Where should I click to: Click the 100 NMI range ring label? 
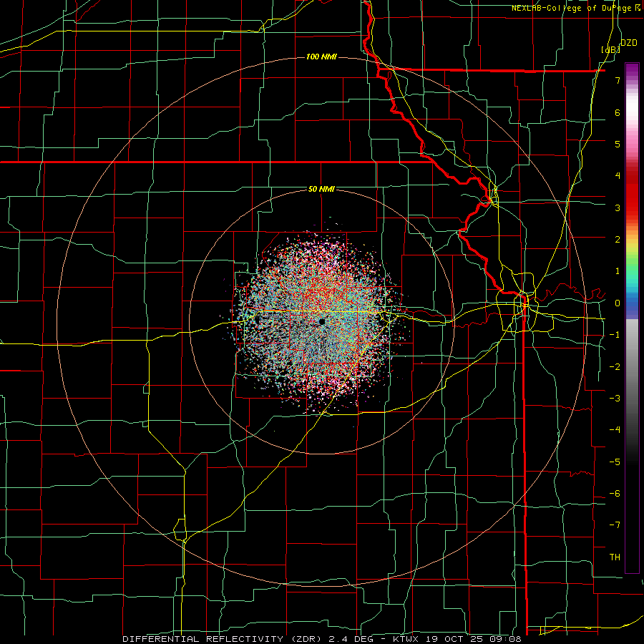tap(321, 57)
